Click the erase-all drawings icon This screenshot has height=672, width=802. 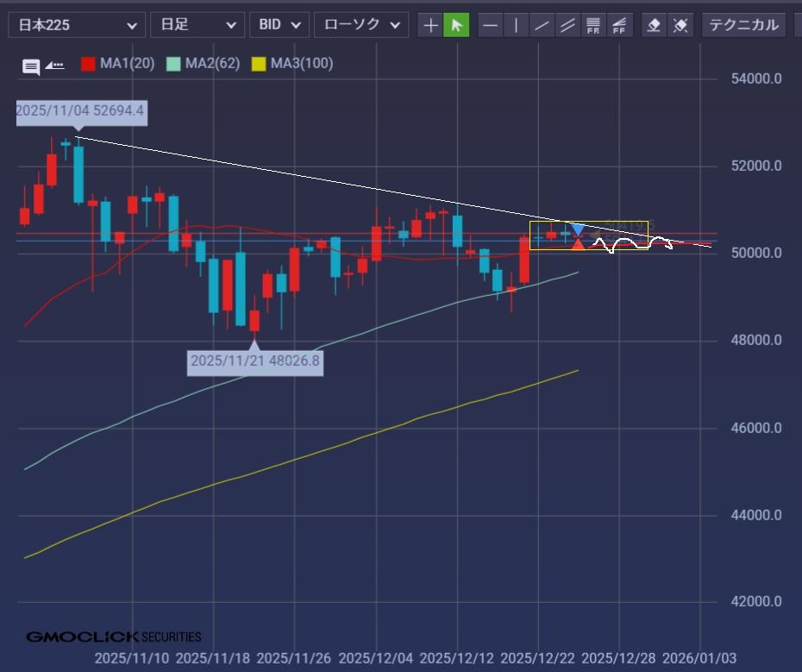click(680, 25)
